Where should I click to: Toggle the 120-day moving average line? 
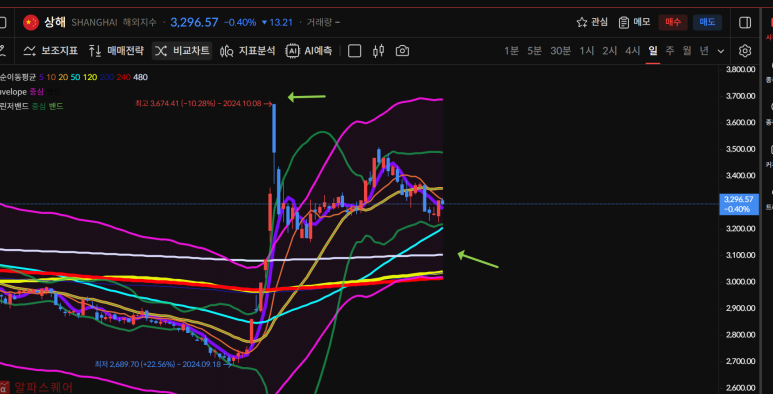(x=90, y=77)
